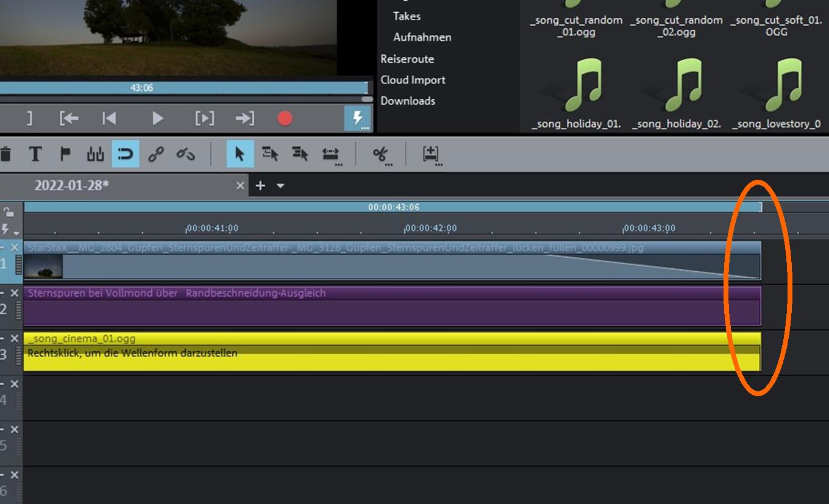Click the insert mode icon in toolbar
Image resolution: width=829 pixels, height=504 pixels.
431,154
